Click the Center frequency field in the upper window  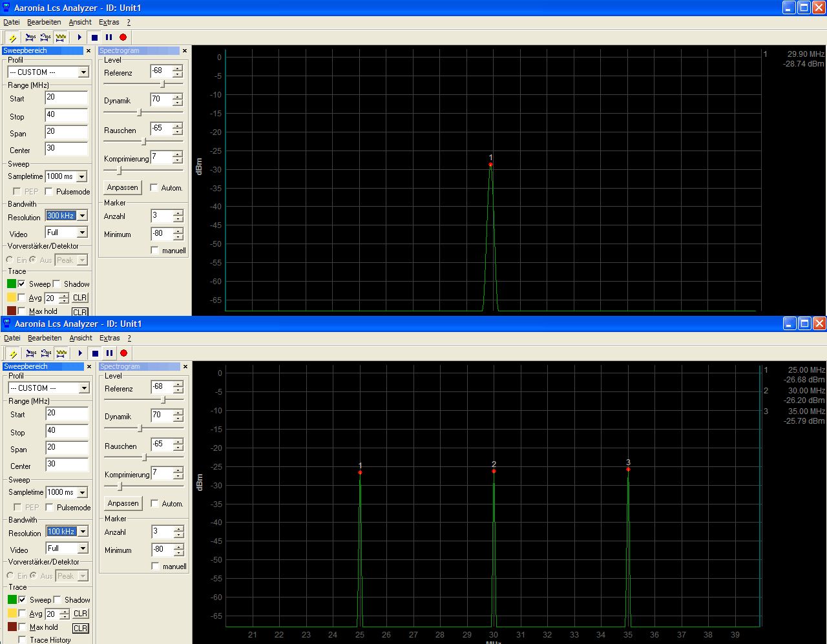(x=66, y=149)
